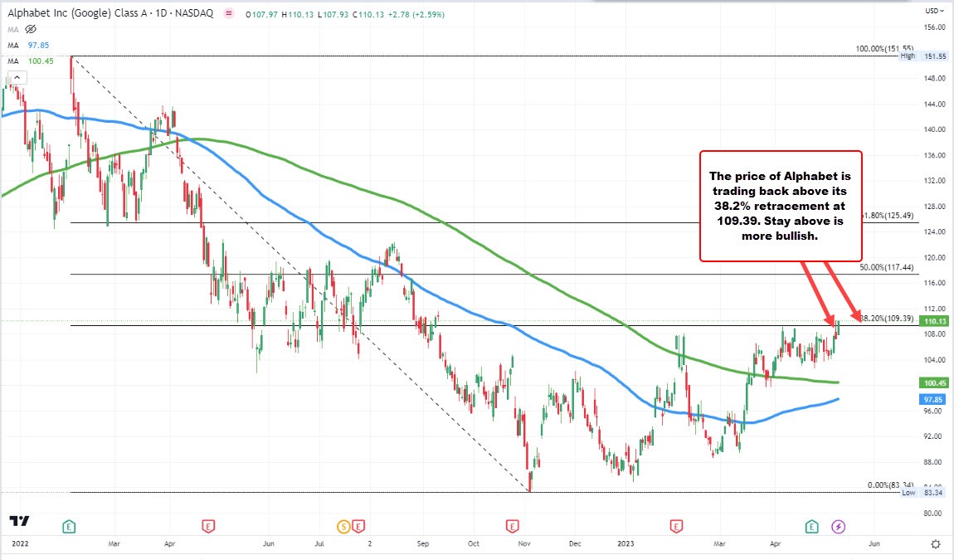Select the 38.20%(109.39) Fibonacci level label
Image resolution: width=954 pixels, height=560 pixels.
click(887, 319)
